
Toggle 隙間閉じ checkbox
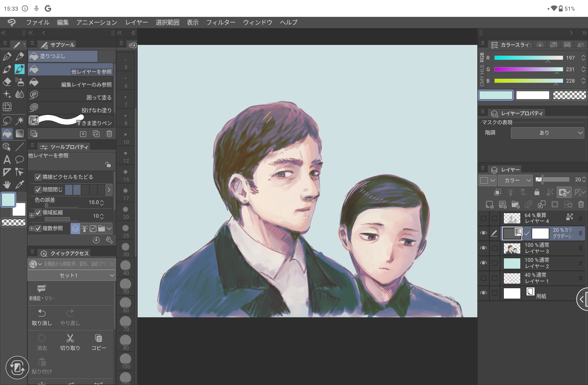pyautogui.click(x=38, y=190)
